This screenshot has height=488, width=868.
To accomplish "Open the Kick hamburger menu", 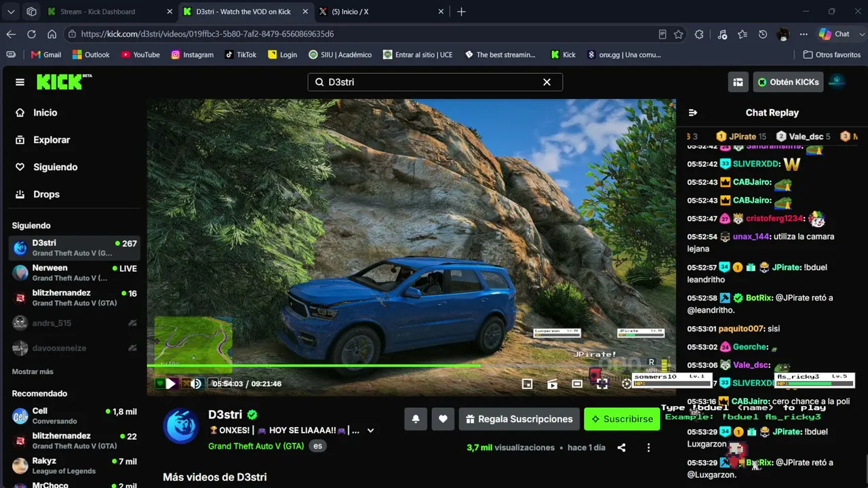I will 20,82.
